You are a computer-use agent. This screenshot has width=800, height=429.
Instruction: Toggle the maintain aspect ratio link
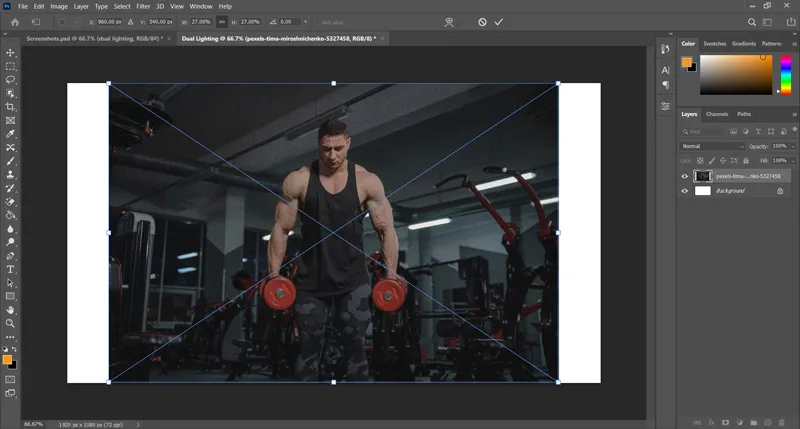coord(221,21)
